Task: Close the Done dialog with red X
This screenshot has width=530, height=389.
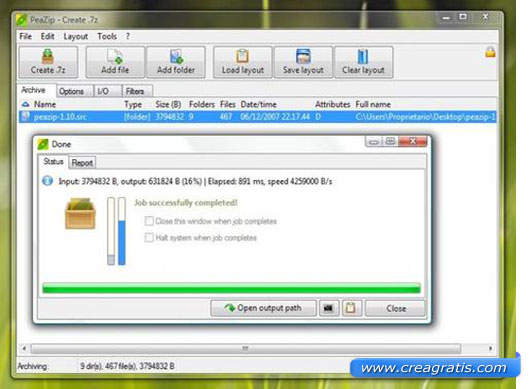Action: (x=413, y=142)
